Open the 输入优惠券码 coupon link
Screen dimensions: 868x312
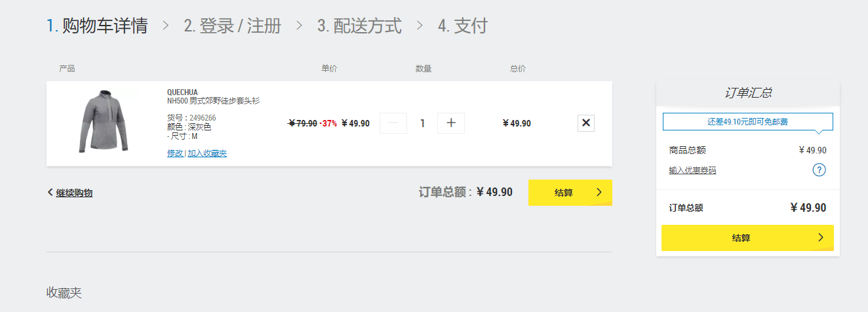692,170
